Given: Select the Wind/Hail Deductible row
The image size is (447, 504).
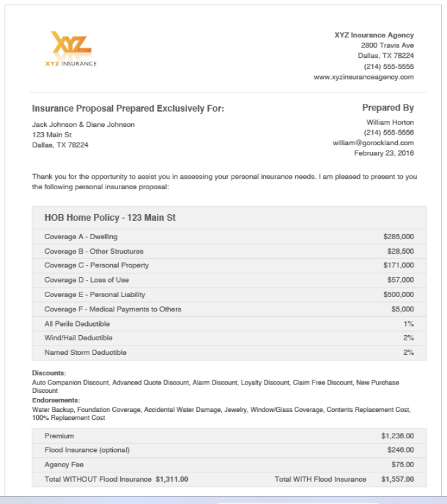Looking at the screenshot, I should 229,338.
